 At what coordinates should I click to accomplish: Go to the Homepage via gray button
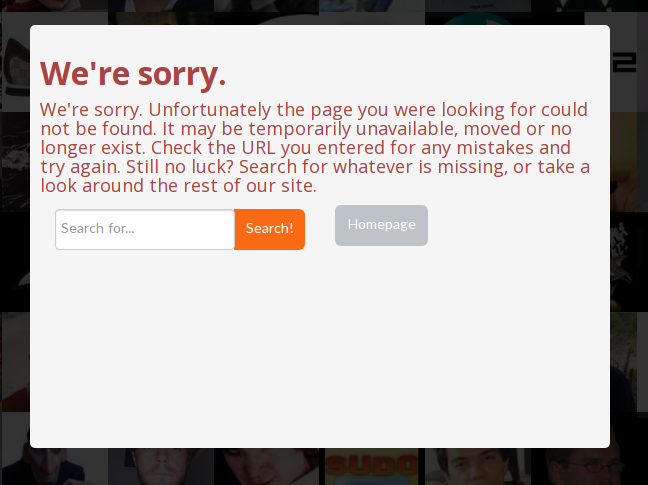(x=381, y=225)
